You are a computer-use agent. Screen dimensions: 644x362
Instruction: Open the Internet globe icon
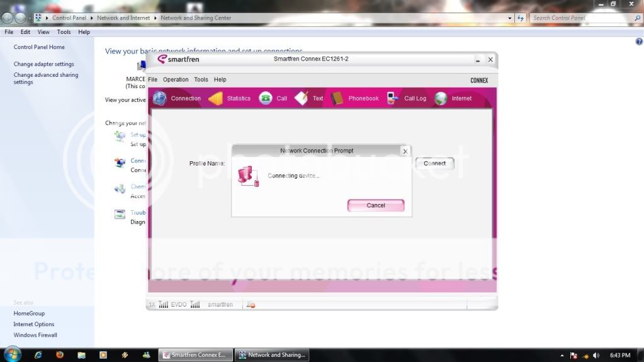pos(441,98)
